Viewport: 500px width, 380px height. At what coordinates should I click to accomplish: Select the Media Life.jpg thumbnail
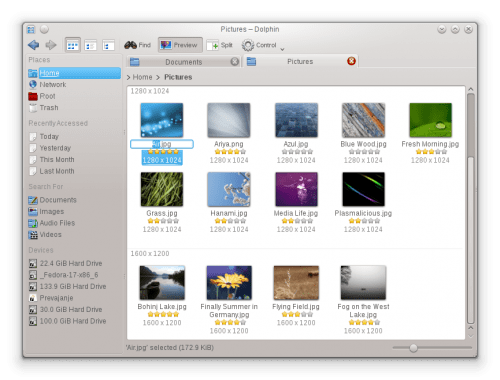pos(296,189)
